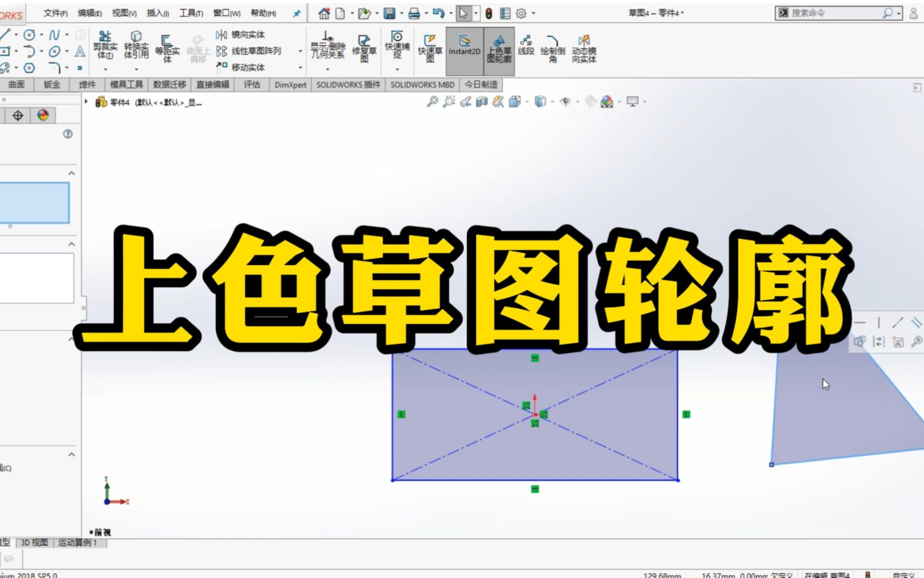Open the 工具(T) menu
This screenshot has width=924, height=578.
tap(191, 13)
